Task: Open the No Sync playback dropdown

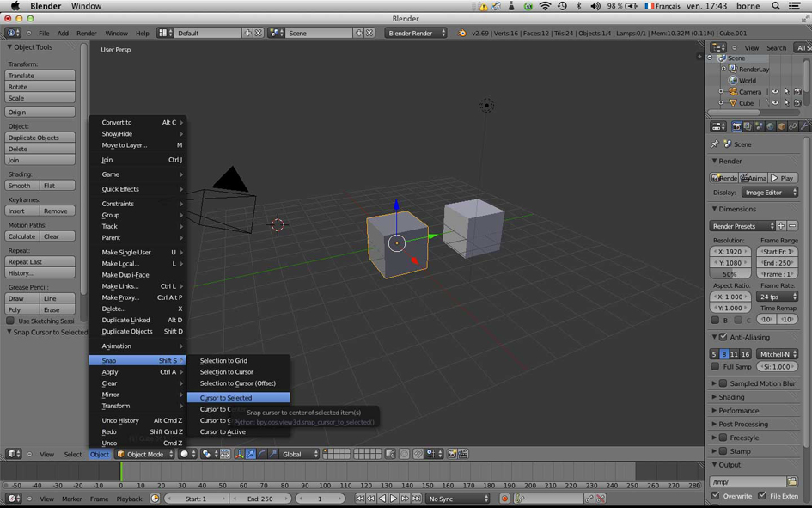Action: (459, 497)
